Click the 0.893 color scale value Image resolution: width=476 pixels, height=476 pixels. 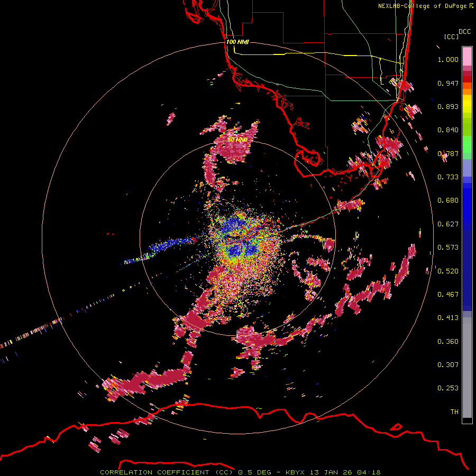click(x=448, y=106)
